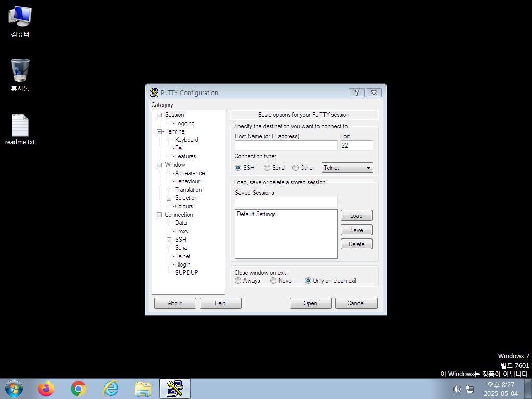Click the Help button
532x399 pixels.
click(220, 303)
